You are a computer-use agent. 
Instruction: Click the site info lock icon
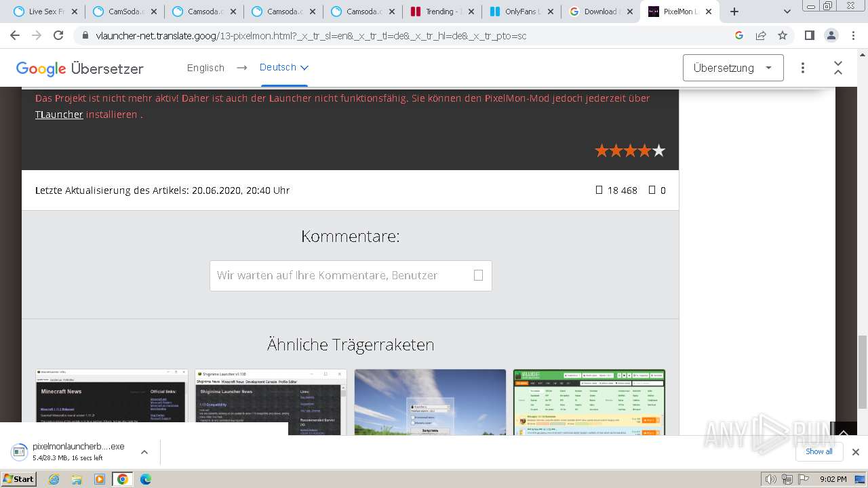click(85, 36)
